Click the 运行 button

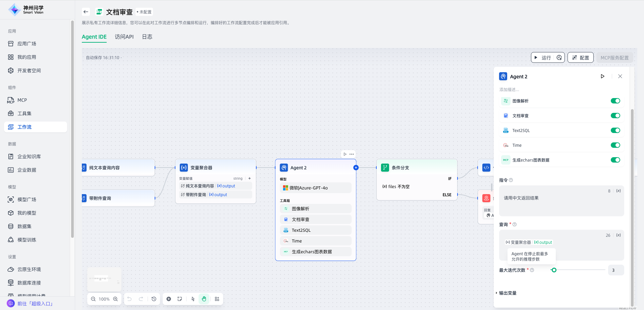[543, 58]
